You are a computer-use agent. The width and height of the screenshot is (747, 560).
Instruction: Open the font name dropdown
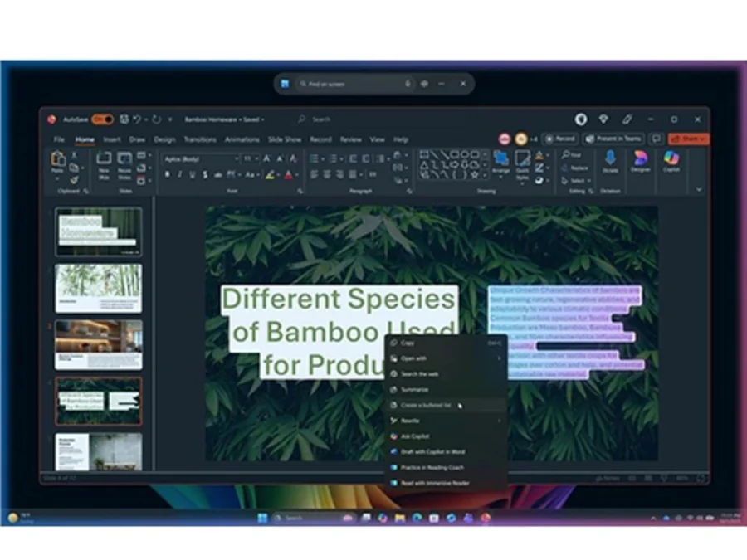[236, 158]
